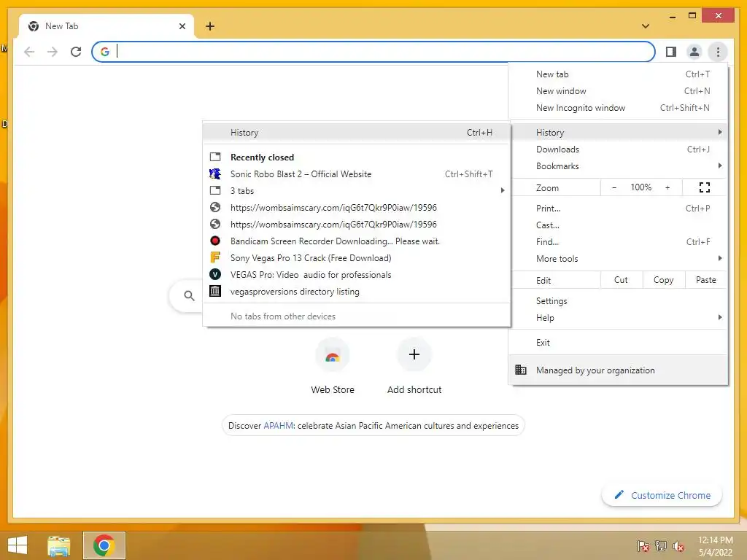Reload the page with refresh icon
747x560 pixels.
76,52
